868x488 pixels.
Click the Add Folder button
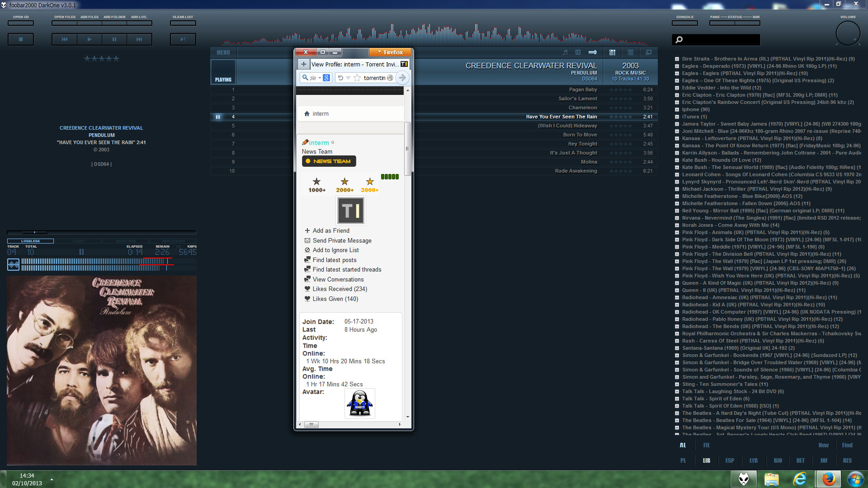[x=114, y=23]
